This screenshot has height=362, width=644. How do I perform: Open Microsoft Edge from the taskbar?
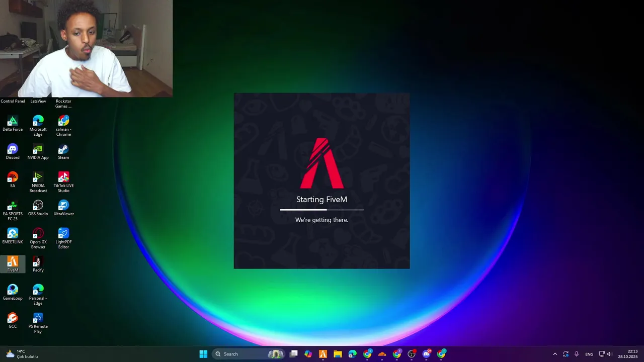pyautogui.click(x=352, y=354)
